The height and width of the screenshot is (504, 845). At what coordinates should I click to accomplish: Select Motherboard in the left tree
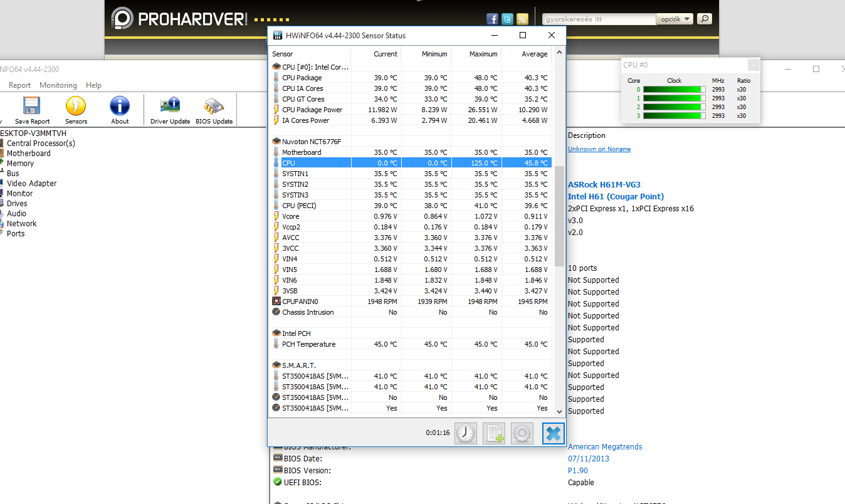tap(29, 154)
